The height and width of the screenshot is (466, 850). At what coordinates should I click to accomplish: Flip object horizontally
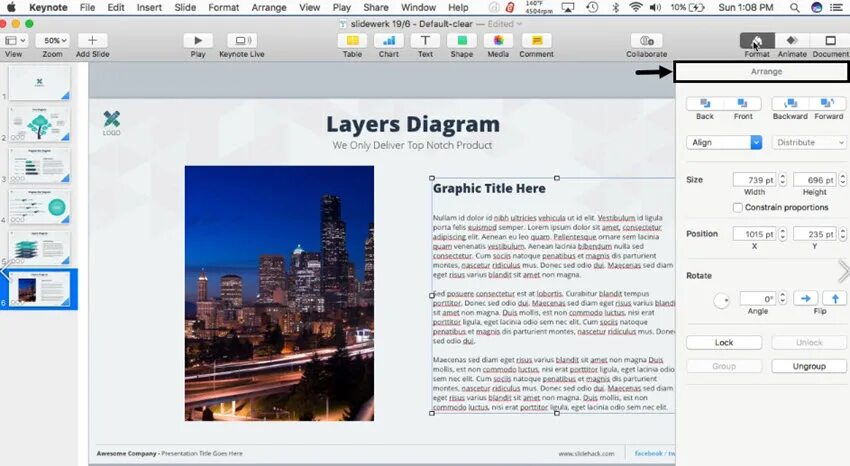point(806,299)
